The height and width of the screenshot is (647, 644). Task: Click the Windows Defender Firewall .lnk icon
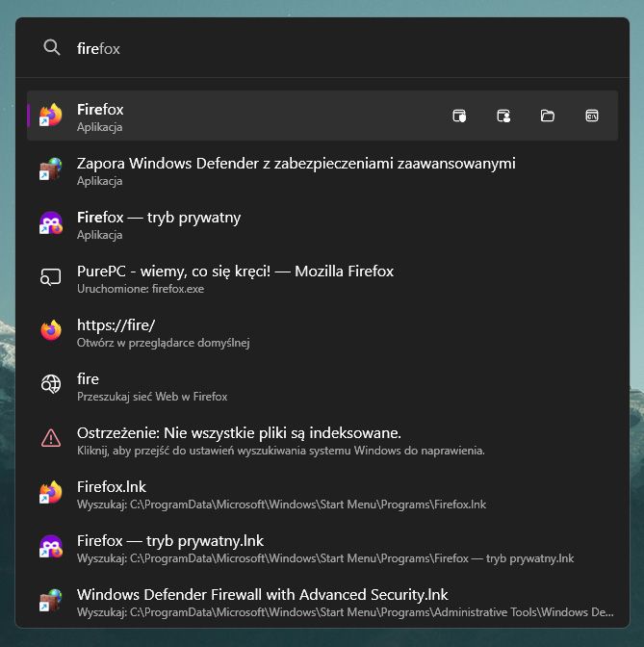pyautogui.click(x=51, y=600)
